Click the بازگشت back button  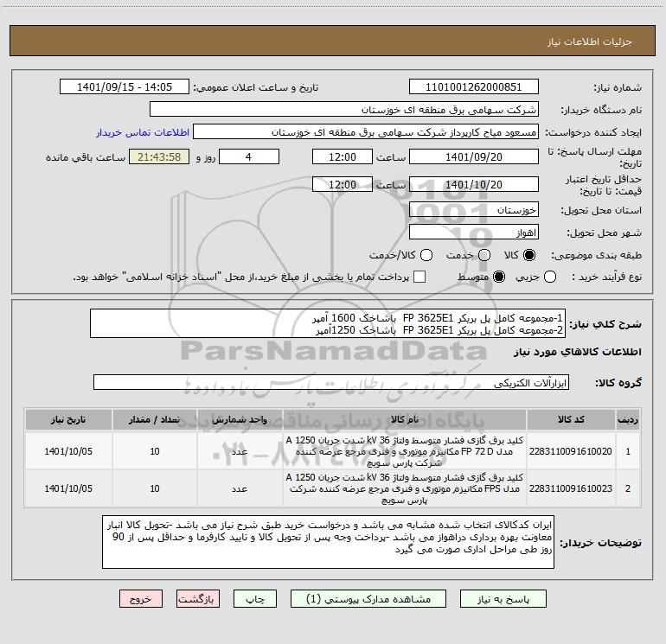coord(198,599)
